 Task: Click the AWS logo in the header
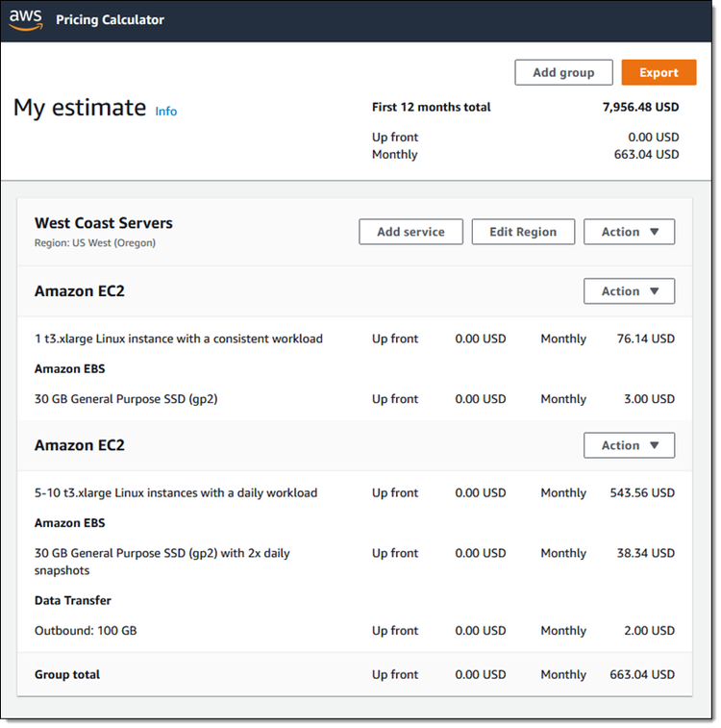click(26, 19)
